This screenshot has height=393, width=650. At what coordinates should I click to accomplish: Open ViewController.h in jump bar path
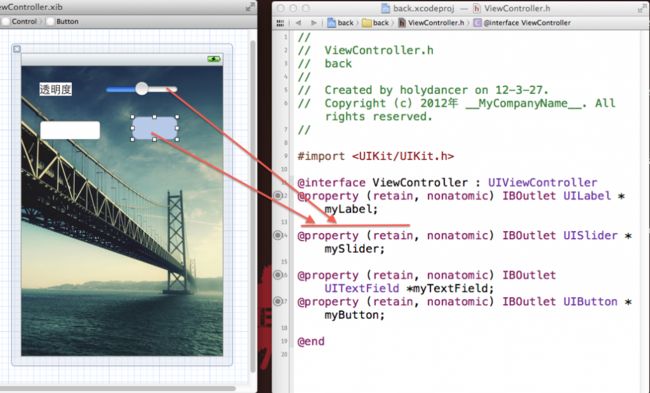(431, 23)
